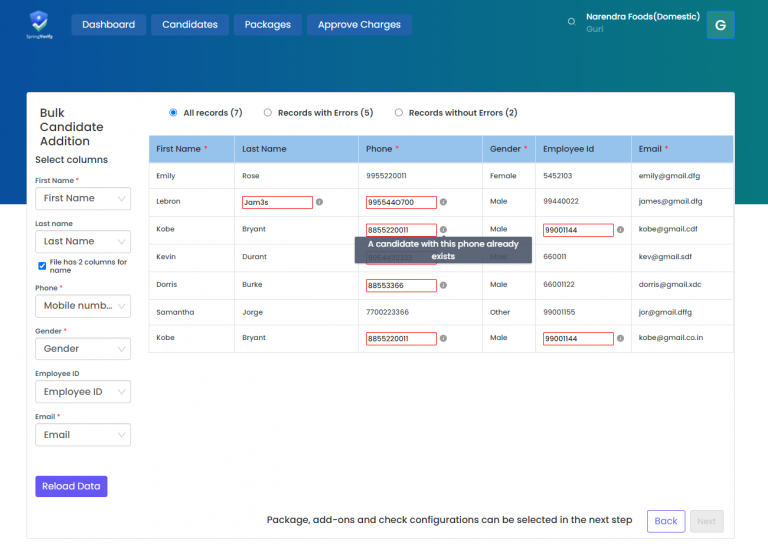Click info icon beside kobe@gmail.cdf row employee id

tap(620, 230)
